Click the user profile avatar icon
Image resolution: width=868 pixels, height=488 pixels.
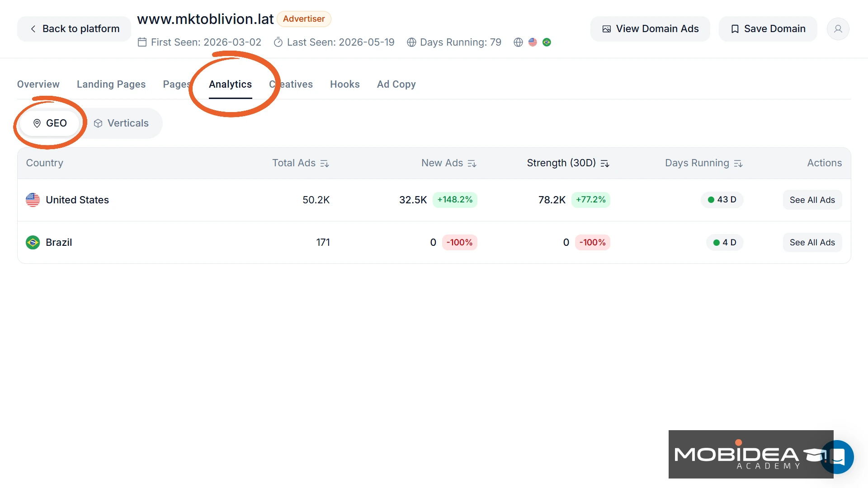tap(838, 29)
